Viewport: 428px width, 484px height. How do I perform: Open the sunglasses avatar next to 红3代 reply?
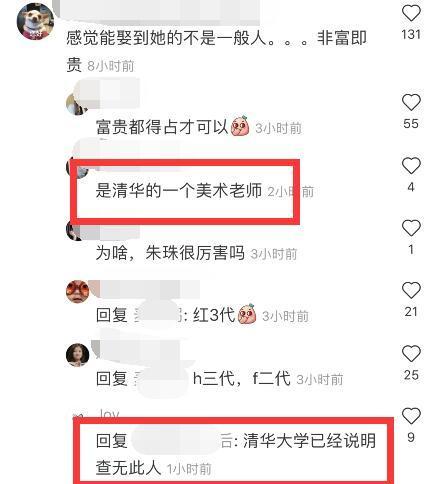pos(77,292)
